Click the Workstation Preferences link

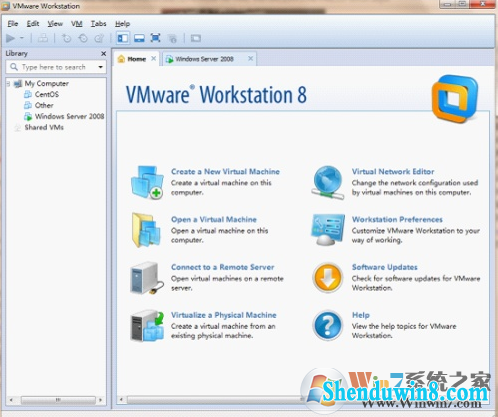pos(397,219)
